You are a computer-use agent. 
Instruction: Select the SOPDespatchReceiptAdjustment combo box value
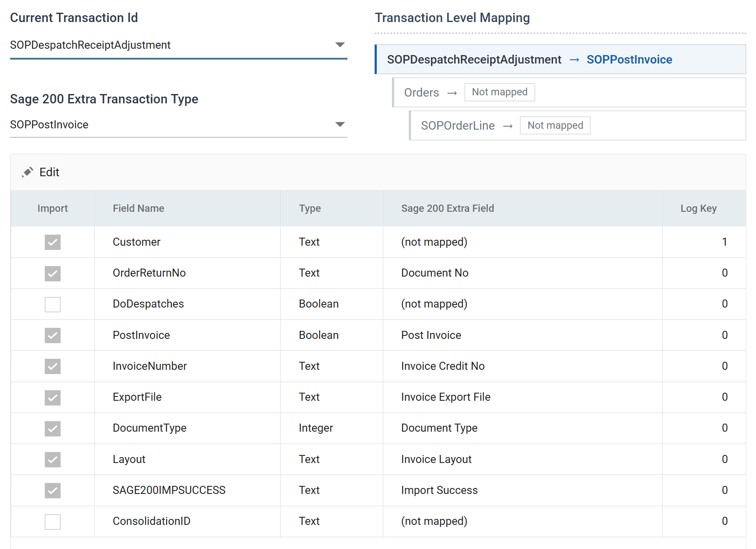coord(178,45)
